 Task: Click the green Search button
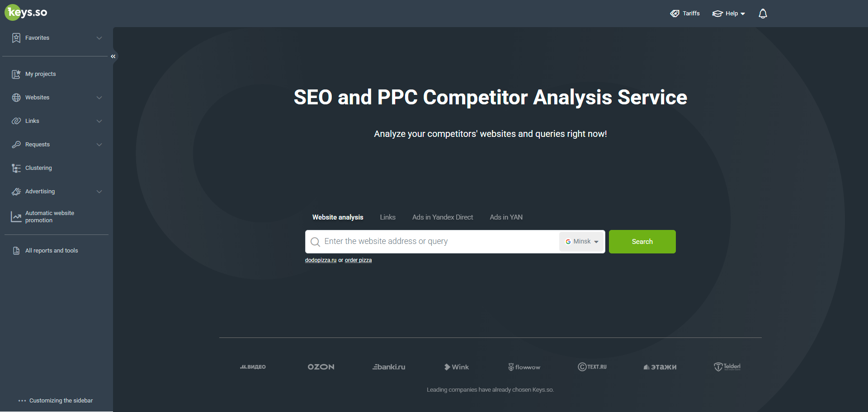click(642, 241)
